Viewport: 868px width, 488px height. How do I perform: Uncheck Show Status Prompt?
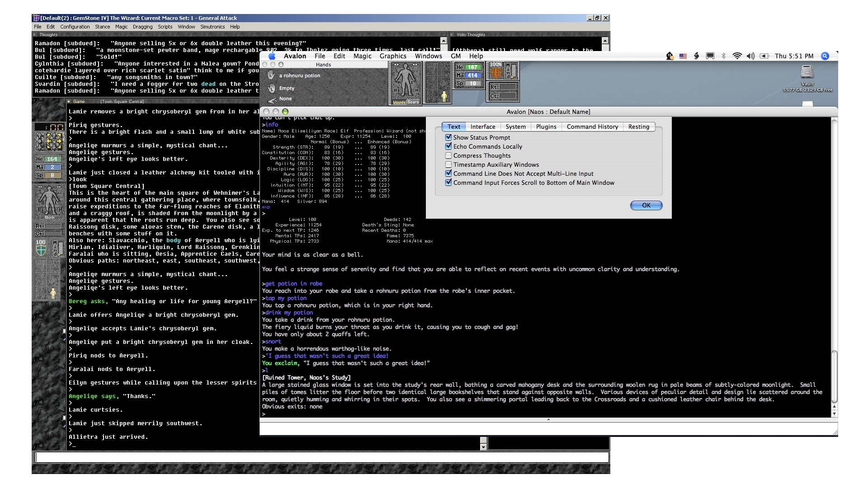click(x=448, y=137)
